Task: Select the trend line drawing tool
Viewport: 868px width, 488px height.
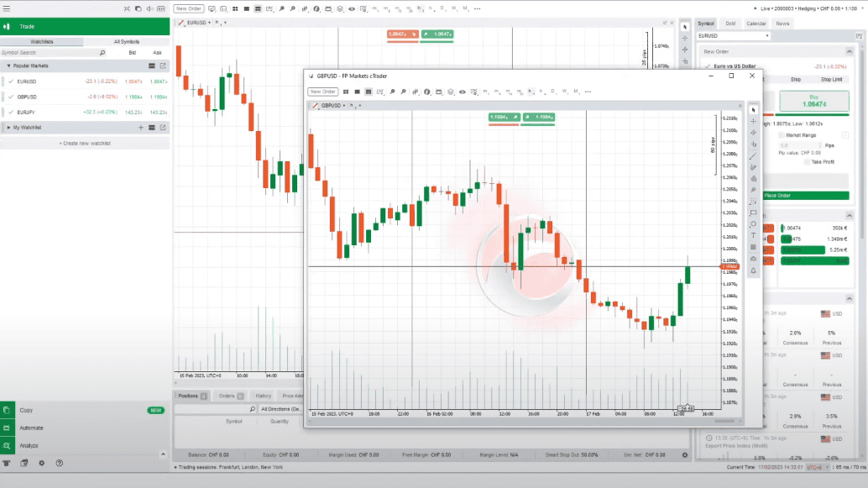Action: click(754, 157)
